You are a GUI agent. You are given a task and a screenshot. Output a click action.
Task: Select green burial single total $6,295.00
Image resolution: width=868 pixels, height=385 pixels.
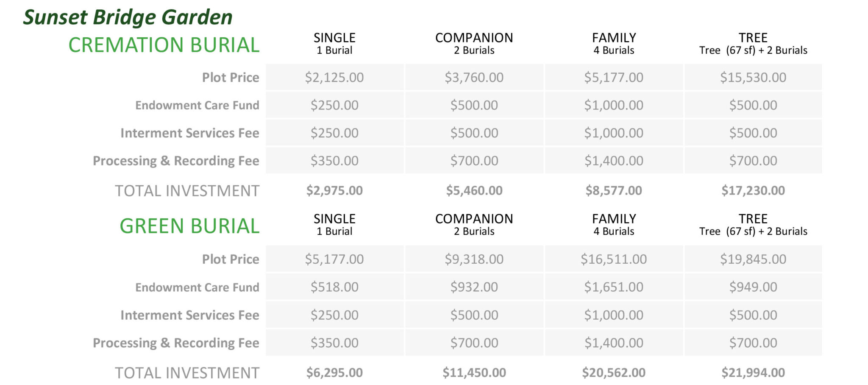[x=334, y=373]
